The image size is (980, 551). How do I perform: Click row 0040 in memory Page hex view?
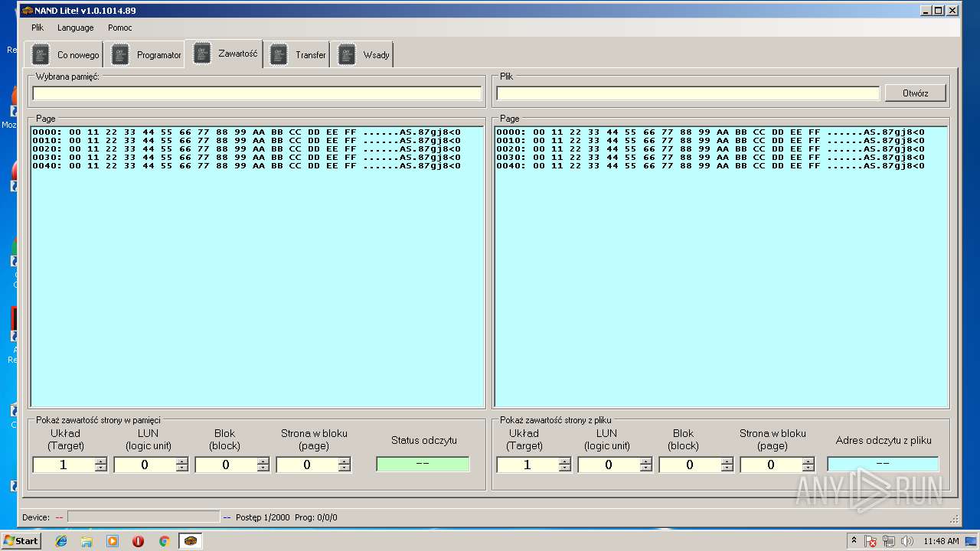(247, 165)
